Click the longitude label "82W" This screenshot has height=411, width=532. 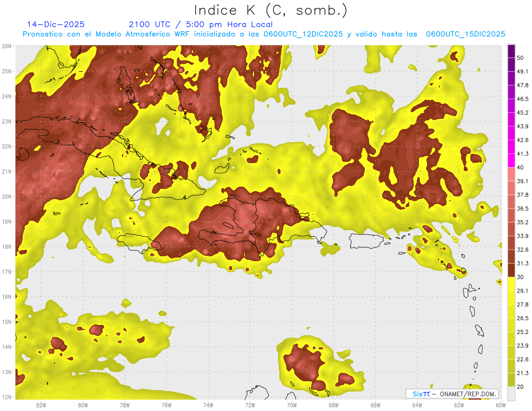pos(41,405)
